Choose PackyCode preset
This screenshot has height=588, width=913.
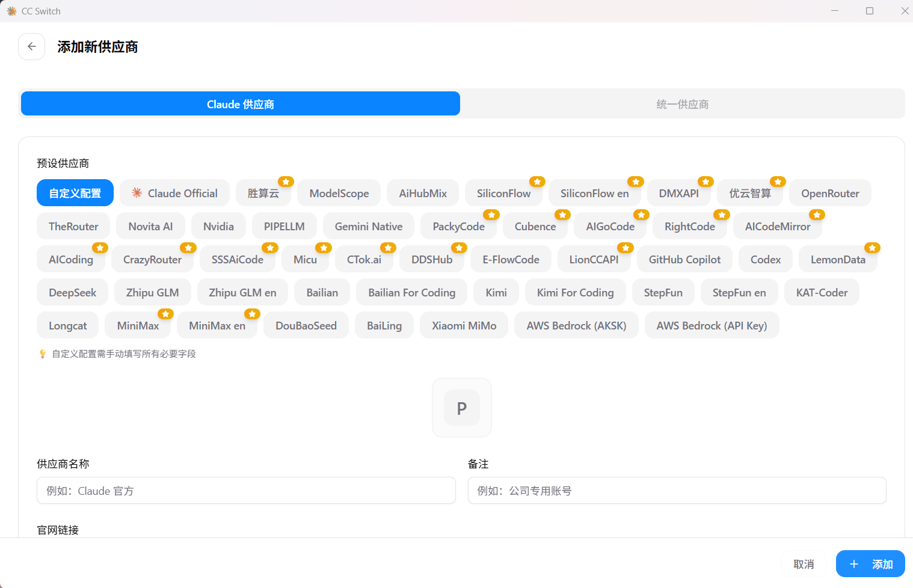459,226
